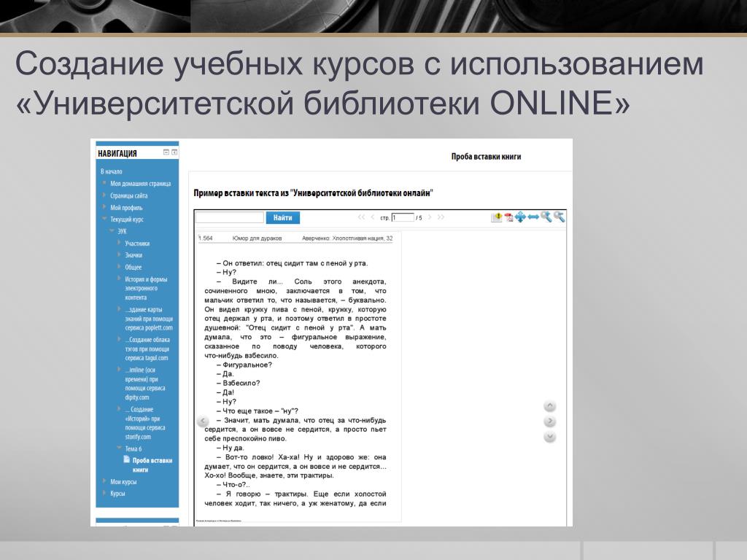Screen dimensions: 747x560
Task: Open the poplett.com knowledge map topic
Action: pos(149,319)
